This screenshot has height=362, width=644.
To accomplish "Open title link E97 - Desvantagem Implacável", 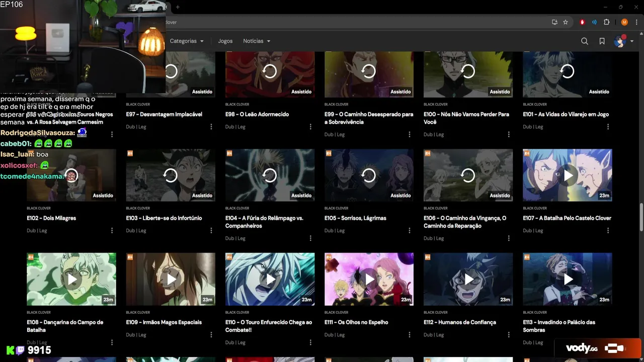I will pos(164,114).
